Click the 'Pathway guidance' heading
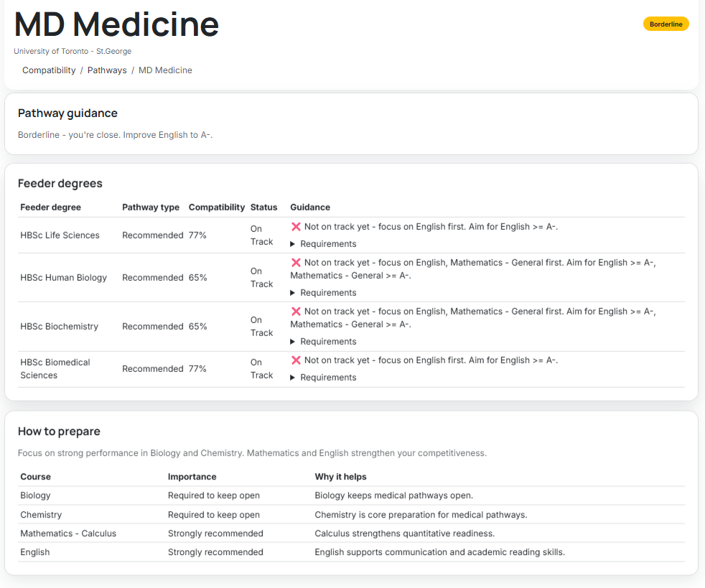The height and width of the screenshot is (588, 705). click(x=68, y=113)
